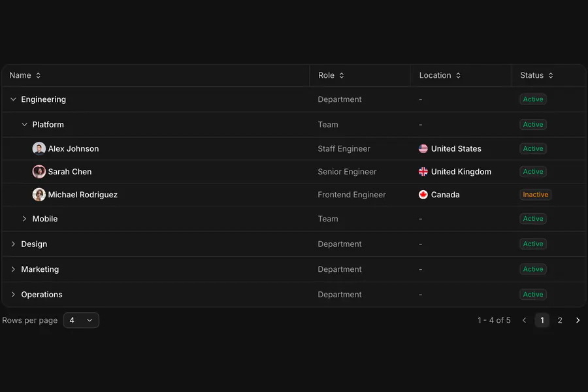588x392 pixels.
Task: Click Team role in Platform row
Action: 328,125
